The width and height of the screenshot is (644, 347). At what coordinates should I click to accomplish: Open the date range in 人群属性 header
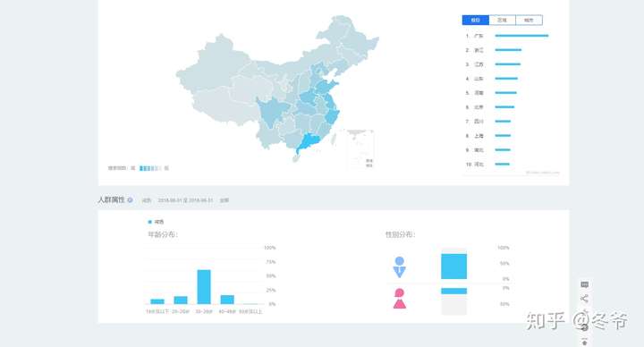185,200
